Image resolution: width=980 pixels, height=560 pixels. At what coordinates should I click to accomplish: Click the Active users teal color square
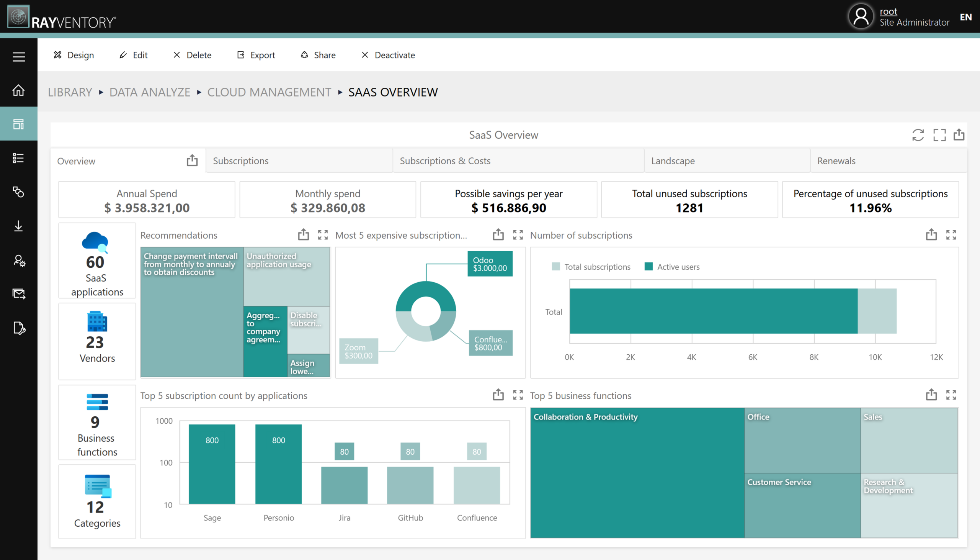649,267
